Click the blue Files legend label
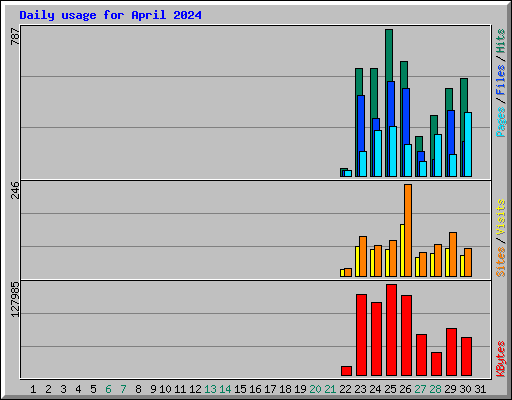Image resolution: width=512 pixels, height=400 pixels. tap(501, 80)
